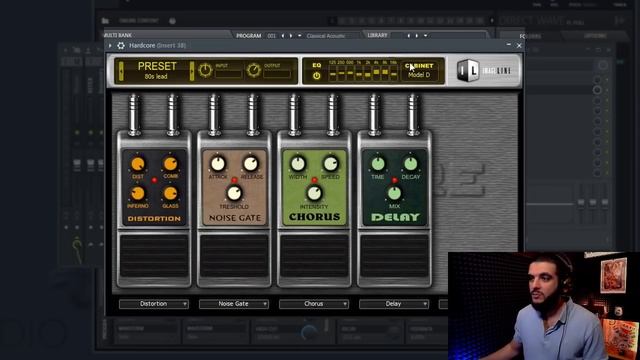Image resolution: width=640 pixels, height=360 pixels.
Task: Toggle the Chorus pedal footswitch
Action: click(x=314, y=256)
